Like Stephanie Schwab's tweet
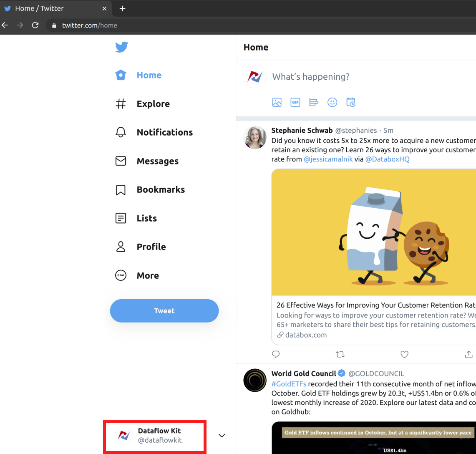This screenshot has height=454, width=476. (x=404, y=354)
